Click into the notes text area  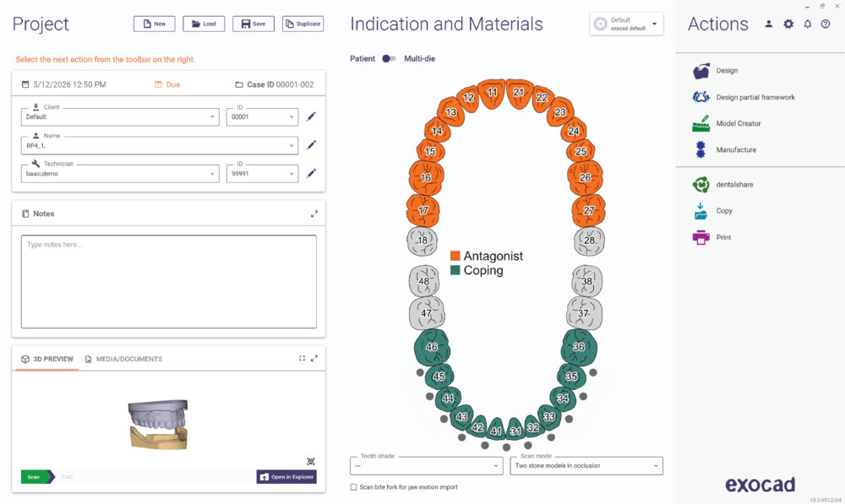click(x=169, y=282)
